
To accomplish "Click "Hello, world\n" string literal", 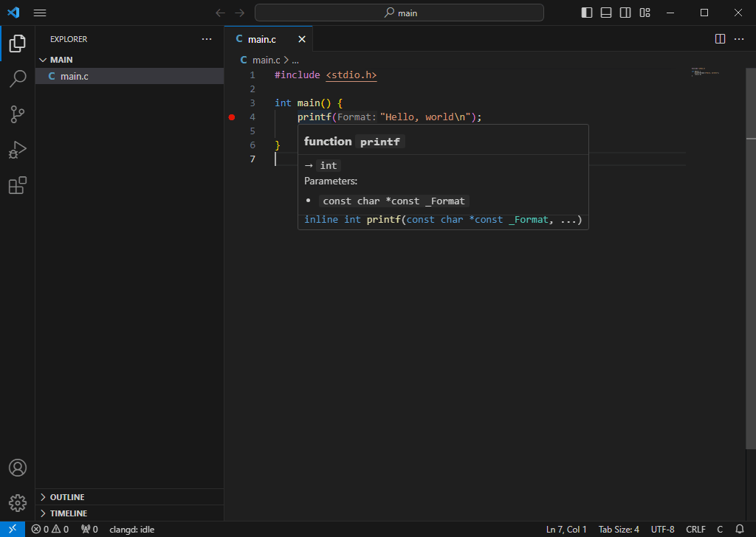I will (x=425, y=117).
